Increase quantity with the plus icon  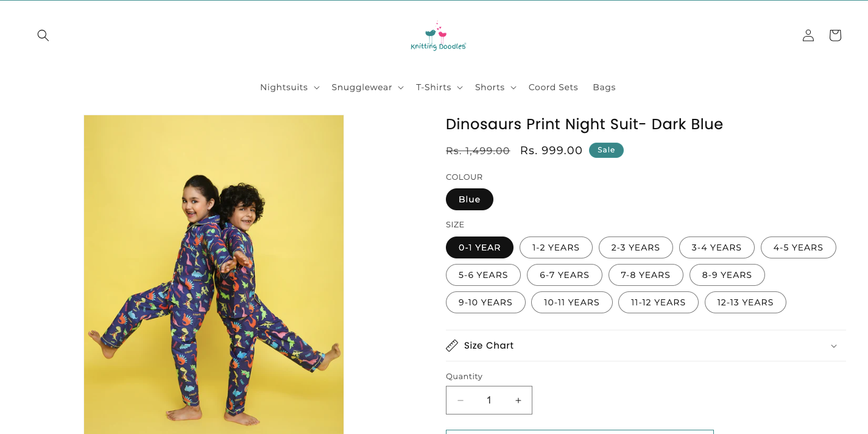click(x=518, y=400)
